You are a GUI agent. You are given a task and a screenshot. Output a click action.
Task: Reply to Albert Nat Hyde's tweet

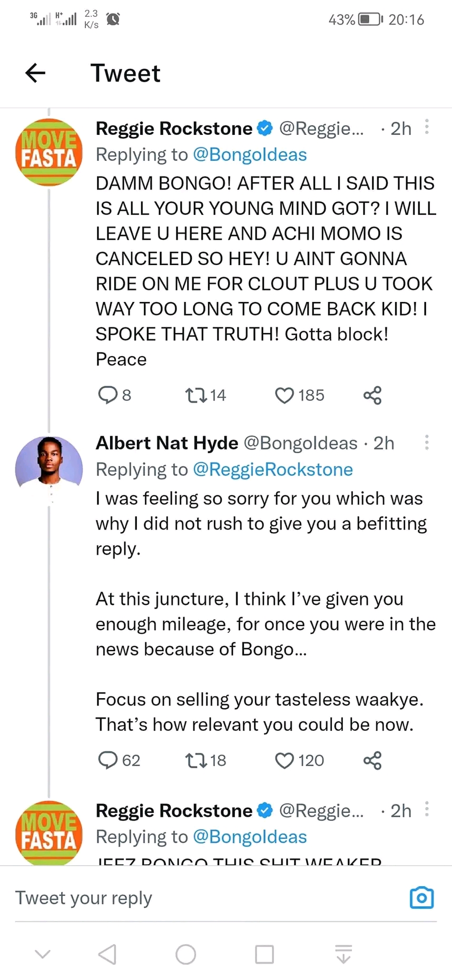108,760
